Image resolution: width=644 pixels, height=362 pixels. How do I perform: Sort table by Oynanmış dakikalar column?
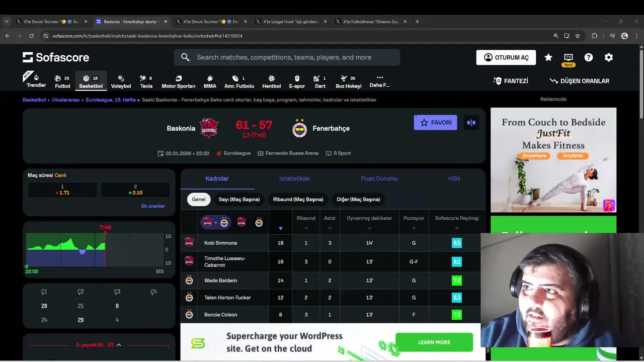click(x=369, y=222)
